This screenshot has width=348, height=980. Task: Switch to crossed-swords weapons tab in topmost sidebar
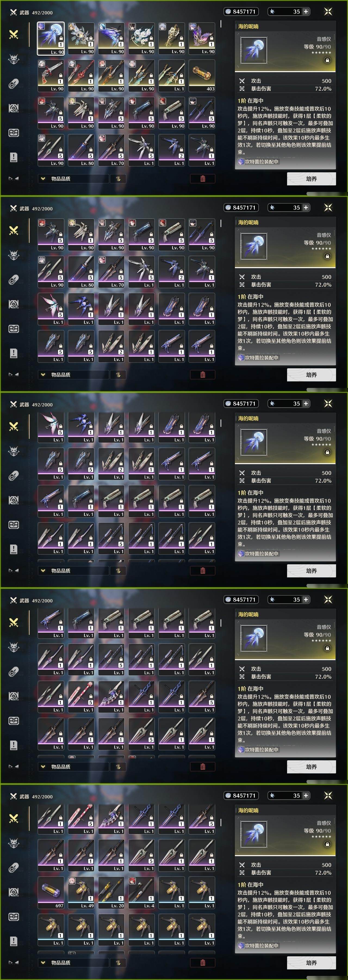tap(14, 35)
